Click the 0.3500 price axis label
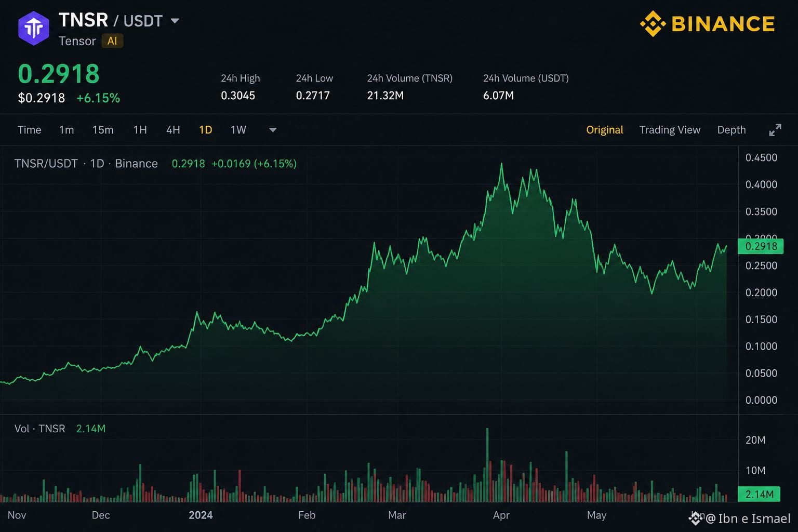 [x=761, y=211]
